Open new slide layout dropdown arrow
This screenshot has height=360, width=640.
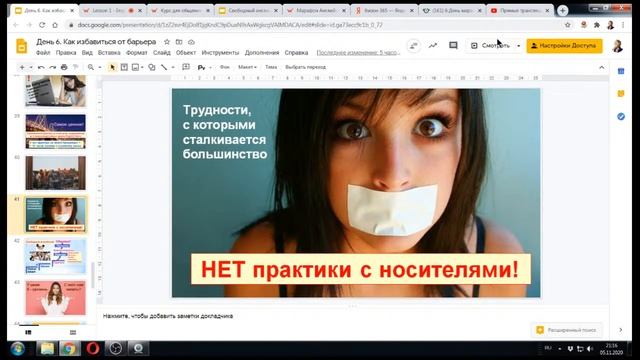click(x=31, y=67)
